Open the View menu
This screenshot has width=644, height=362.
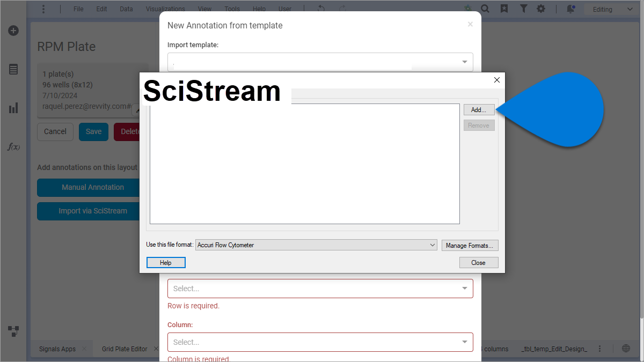204,9
